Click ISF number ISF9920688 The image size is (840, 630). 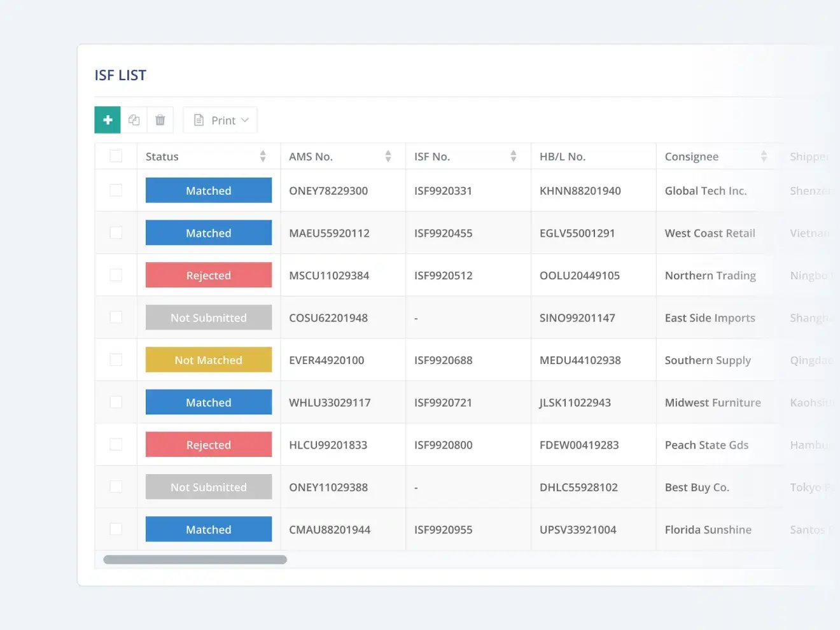[x=444, y=360]
